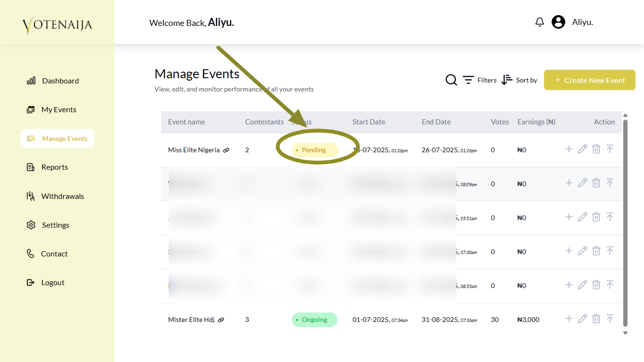Open the Filters options

479,80
